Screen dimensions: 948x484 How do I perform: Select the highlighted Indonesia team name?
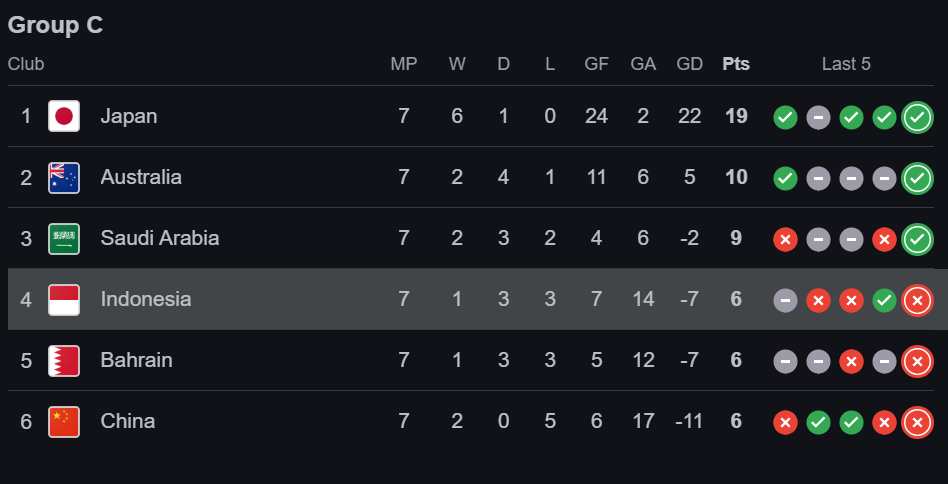(146, 299)
